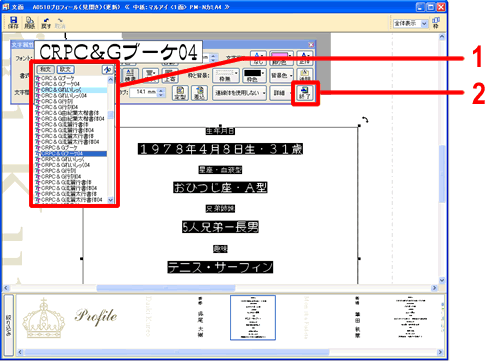Image resolution: width=485 pixels, height=361 pixels.
Task: Click the 生年月日 heading text
Action: pos(220,131)
